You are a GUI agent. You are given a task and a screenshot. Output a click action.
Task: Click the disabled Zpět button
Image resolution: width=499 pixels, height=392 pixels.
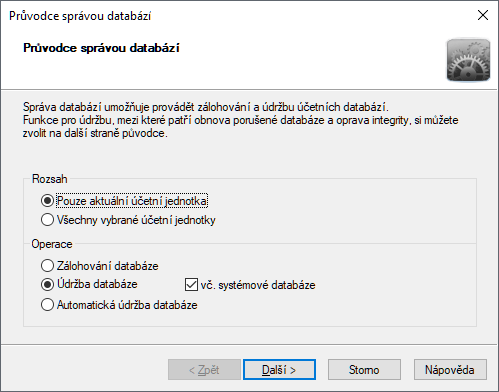click(x=204, y=369)
